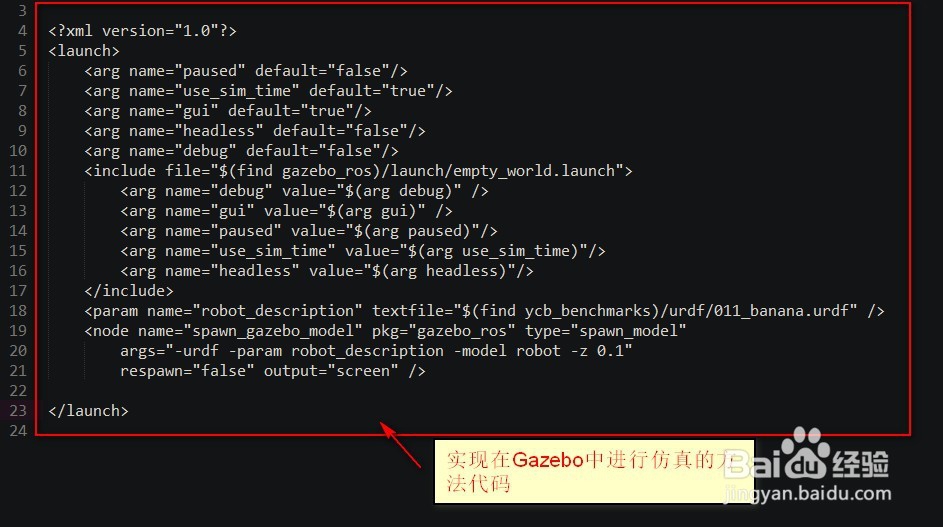Place cursor on the xml version declaration
The image size is (943, 527).
point(143,31)
